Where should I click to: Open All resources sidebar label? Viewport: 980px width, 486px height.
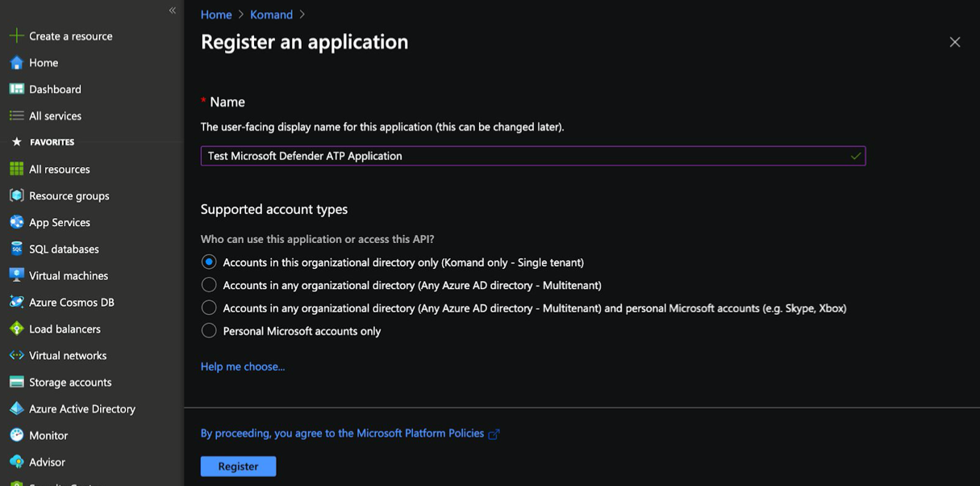tap(60, 169)
